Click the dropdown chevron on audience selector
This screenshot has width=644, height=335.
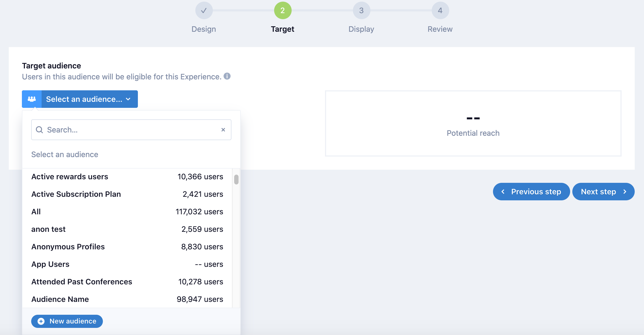(128, 99)
